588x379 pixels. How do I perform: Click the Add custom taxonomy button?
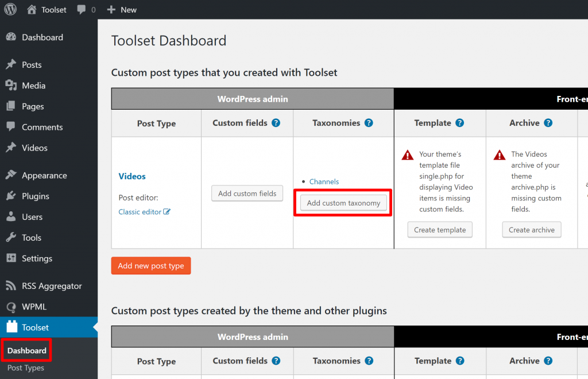pyautogui.click(x=343, y=203)
